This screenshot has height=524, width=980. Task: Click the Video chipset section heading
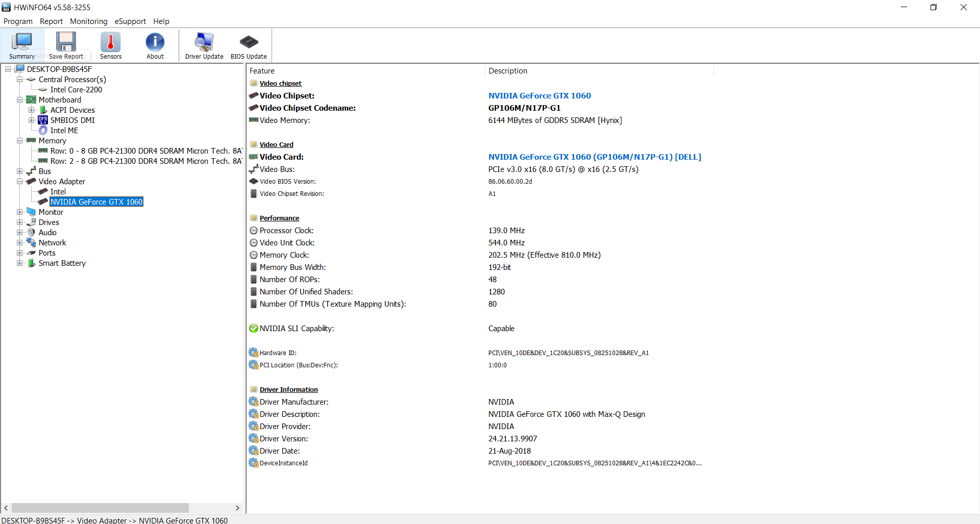tap(280, 84)
